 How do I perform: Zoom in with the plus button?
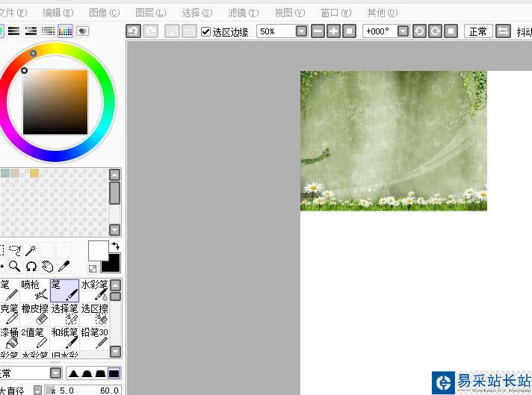click(333, 31)
